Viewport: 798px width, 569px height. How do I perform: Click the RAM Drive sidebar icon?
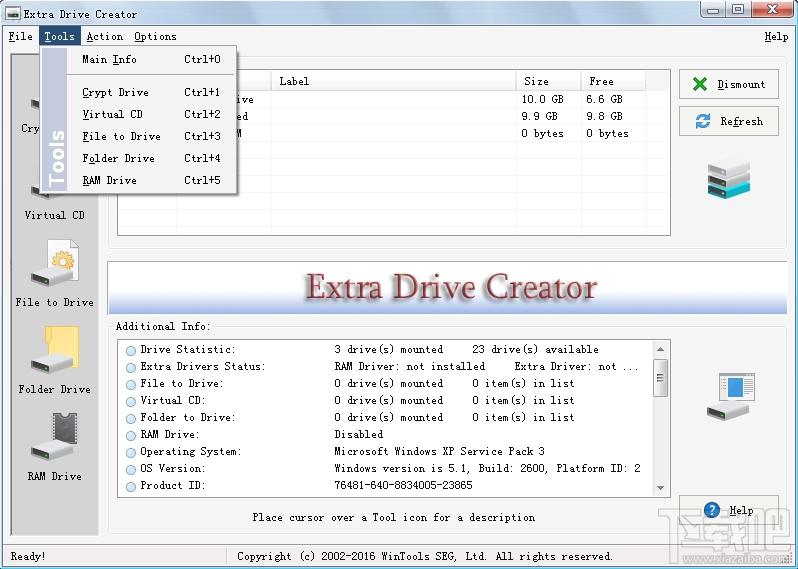[x=54, y=437]
